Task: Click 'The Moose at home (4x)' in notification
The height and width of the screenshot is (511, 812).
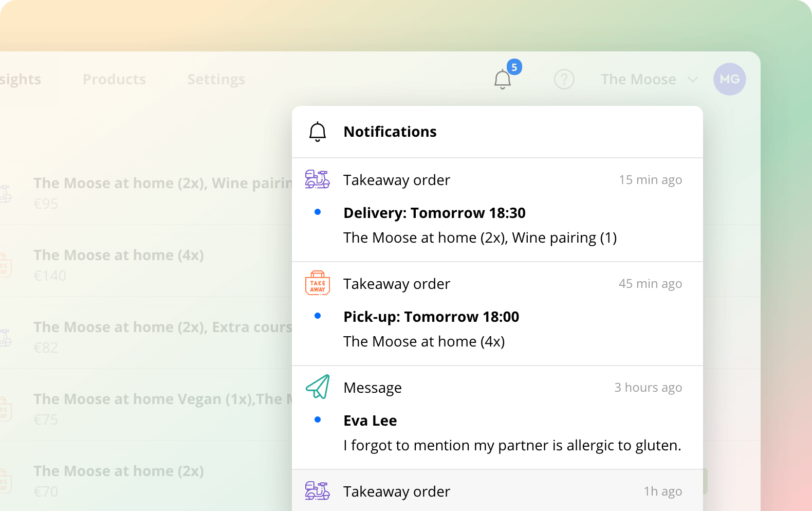Action: pyautogui.click(x=424, y=341)
